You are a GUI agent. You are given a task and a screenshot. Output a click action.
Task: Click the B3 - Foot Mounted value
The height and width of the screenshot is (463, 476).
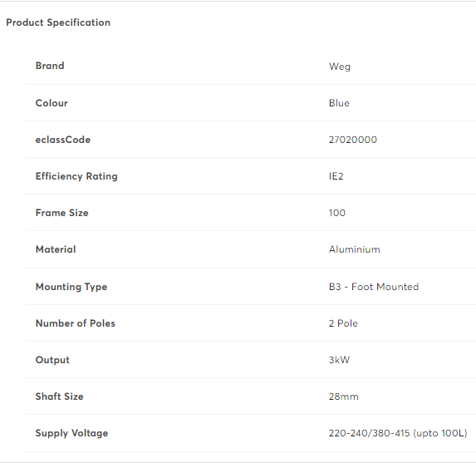coord(374,287)
